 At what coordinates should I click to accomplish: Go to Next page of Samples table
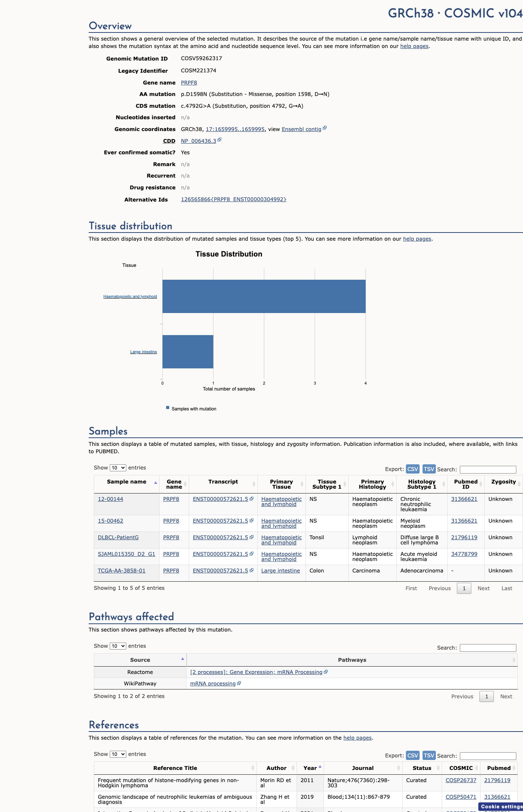[x=483, y=588]
